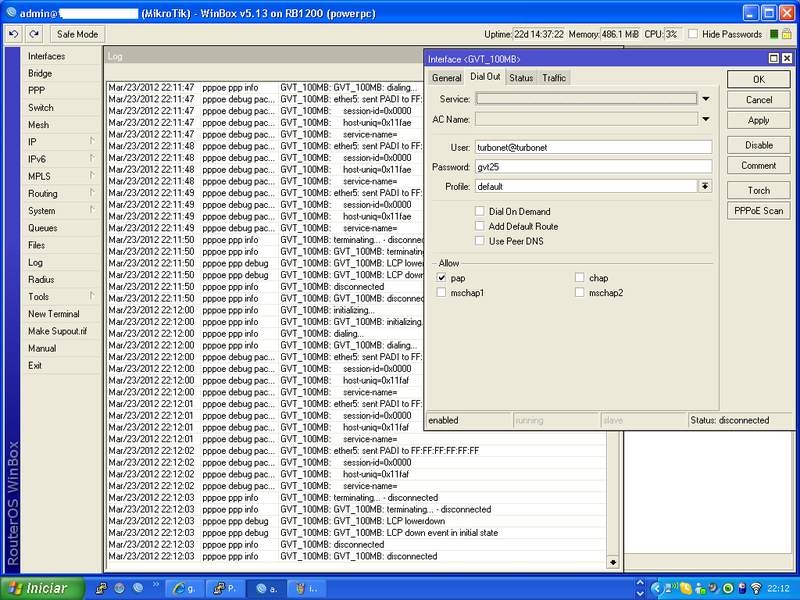The width and height of the screenshot is (800, 600).
Task: Open Radius in the sidebar menu
Action: (x=41, y=280)
